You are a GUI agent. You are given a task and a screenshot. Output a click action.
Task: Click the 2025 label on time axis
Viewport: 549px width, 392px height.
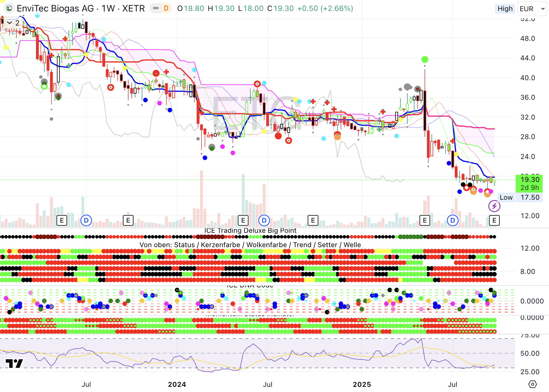click(362, 384)
